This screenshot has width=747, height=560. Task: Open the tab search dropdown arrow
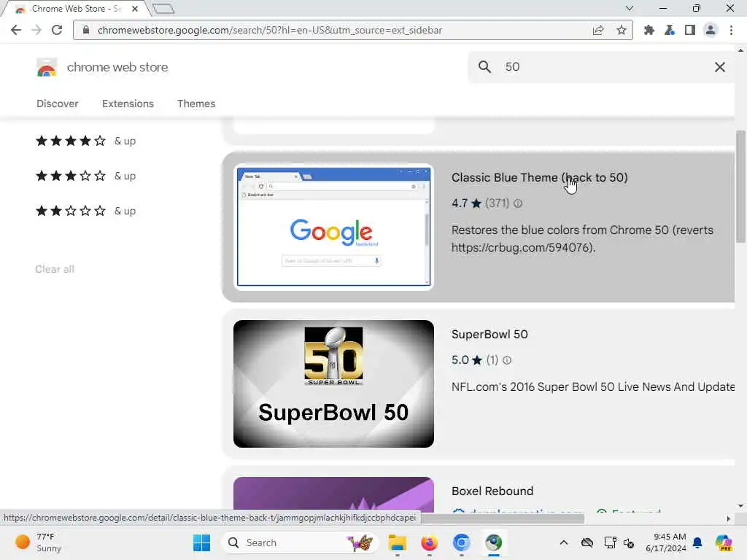click(x=630, y=8)
